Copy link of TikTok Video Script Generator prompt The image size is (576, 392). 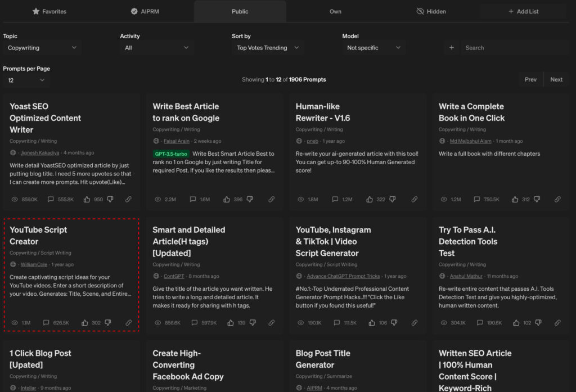click(415, 323)
